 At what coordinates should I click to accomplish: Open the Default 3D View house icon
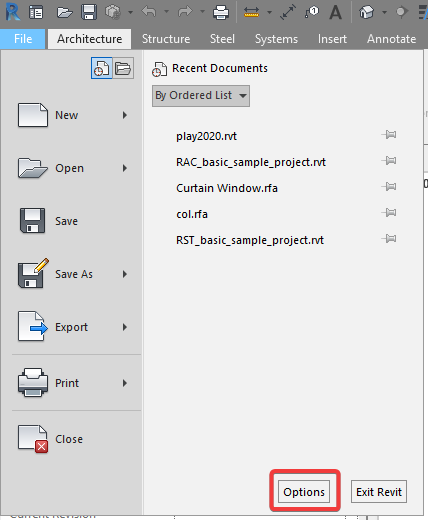pyautogui.click(x=367, y=13)
